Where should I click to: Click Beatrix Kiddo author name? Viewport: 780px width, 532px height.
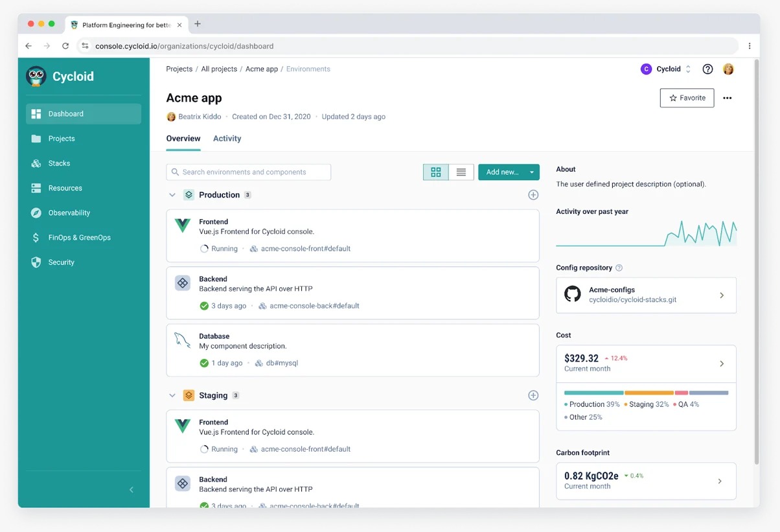pos(200,117)
